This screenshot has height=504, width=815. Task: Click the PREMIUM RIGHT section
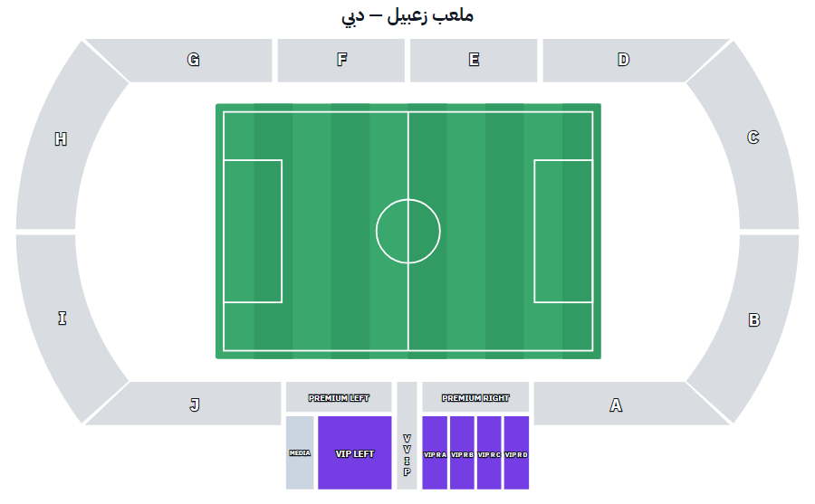coord(475,397)
